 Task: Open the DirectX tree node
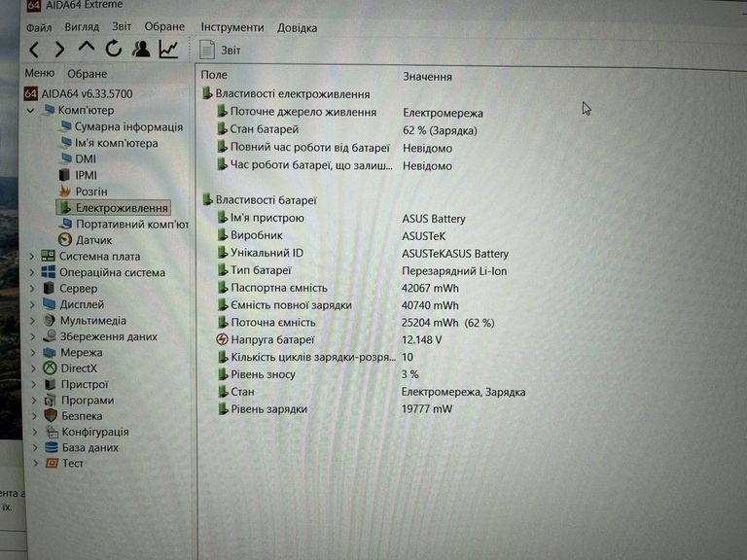tap(79, 368)
